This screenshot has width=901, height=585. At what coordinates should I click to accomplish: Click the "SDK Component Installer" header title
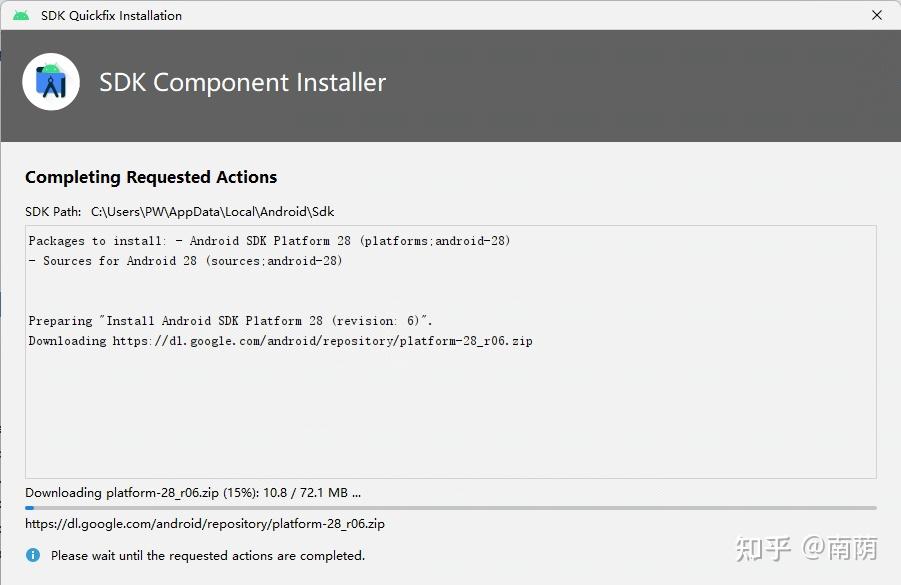pyautogui.click(x=242, y=83)
